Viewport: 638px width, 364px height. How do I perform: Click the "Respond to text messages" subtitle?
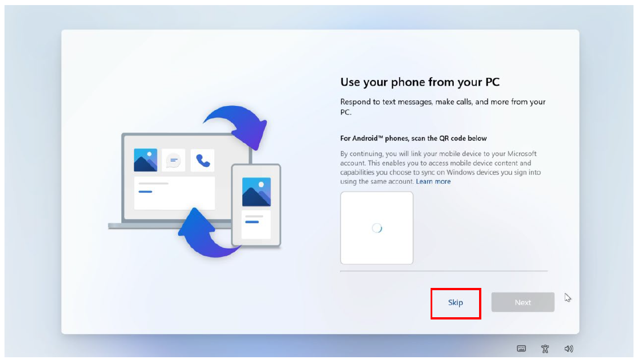[442, 106]
